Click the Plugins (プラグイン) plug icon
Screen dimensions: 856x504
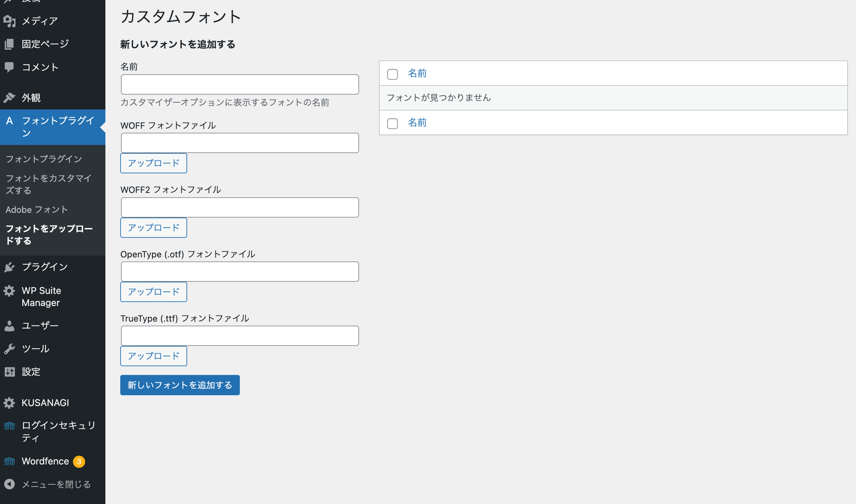point(9,267)
